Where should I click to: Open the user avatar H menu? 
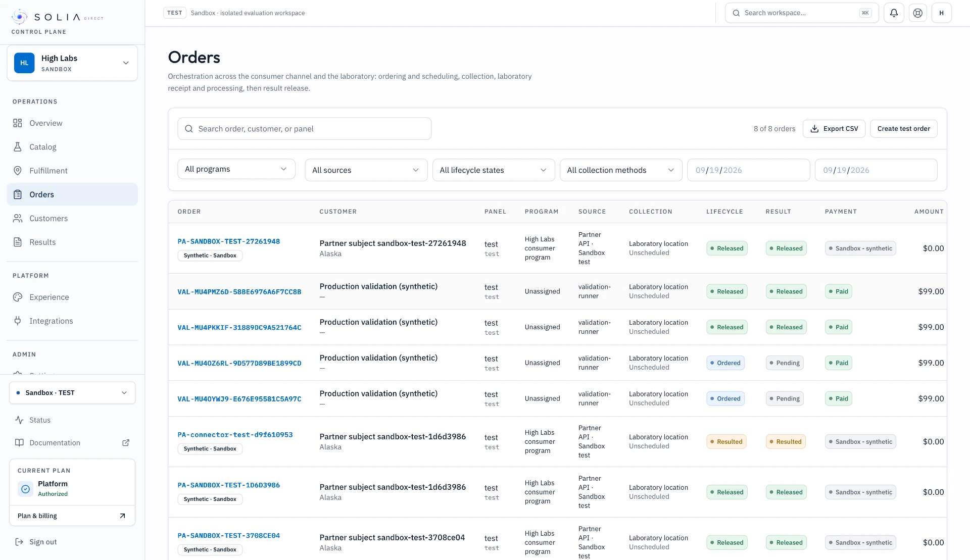[942, 13]
